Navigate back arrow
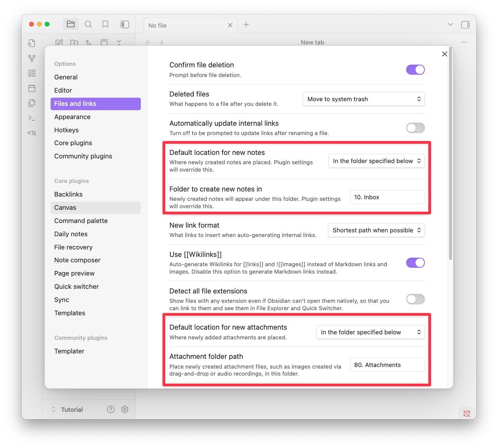Viewport: 498px width, 448px height. (x=148, y=42)
